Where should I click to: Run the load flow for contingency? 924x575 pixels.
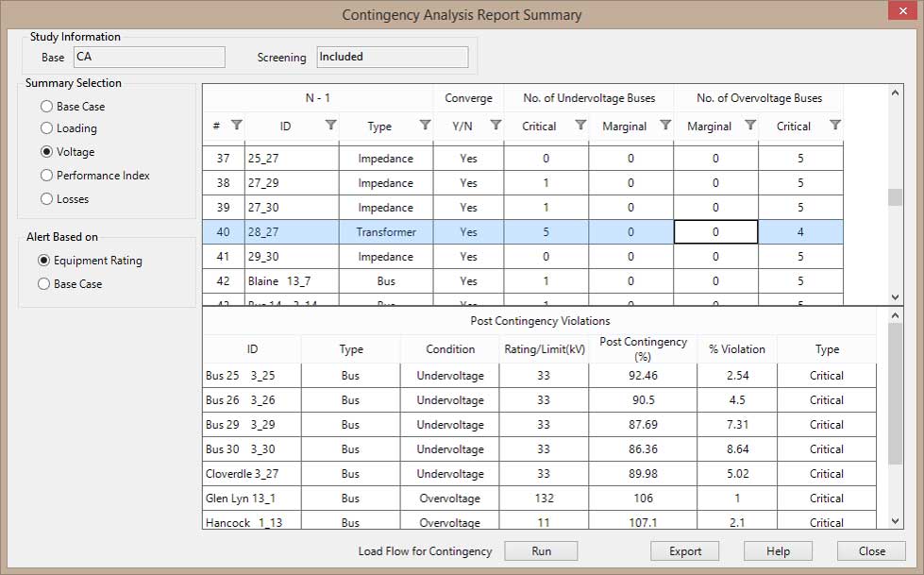tap(541, 550)
